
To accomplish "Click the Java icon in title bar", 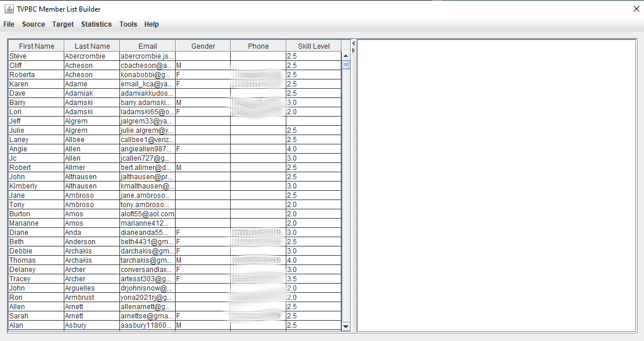I will (x=9, y=9).
